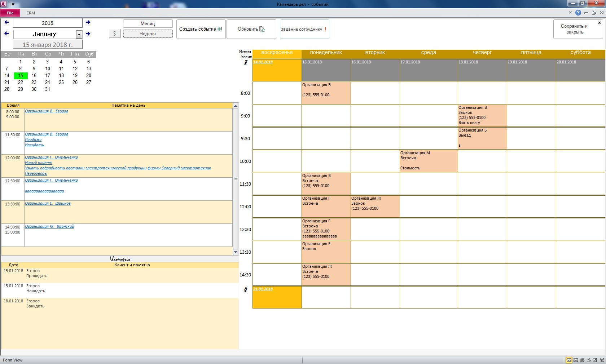
Task: Switch to PivotTable View in status bar
Action: pos(582,360)
